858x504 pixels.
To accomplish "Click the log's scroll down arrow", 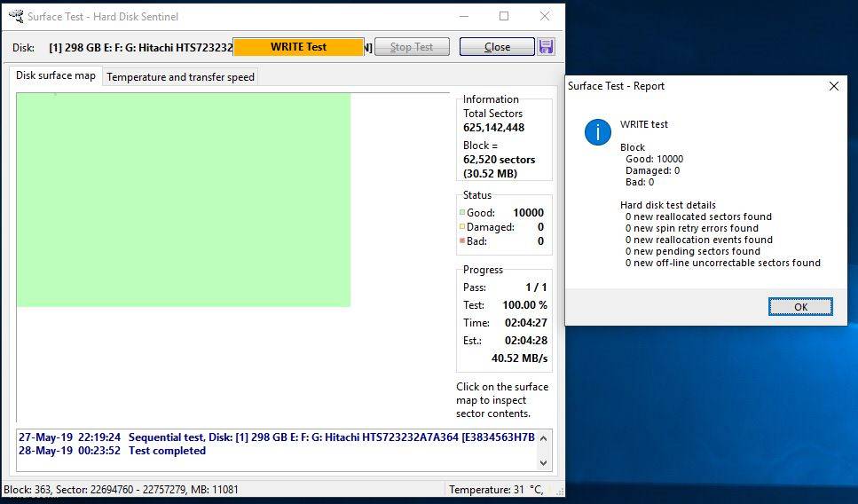I will click(543, 463).
